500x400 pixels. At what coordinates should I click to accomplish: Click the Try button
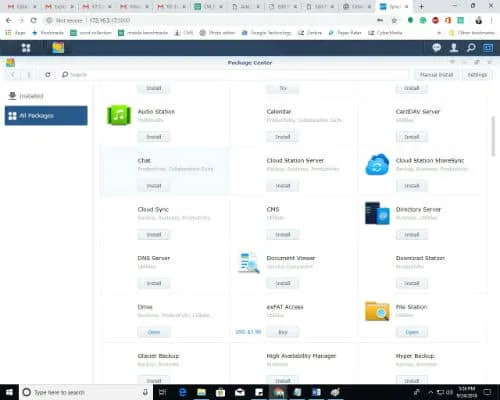click(283, 88)
